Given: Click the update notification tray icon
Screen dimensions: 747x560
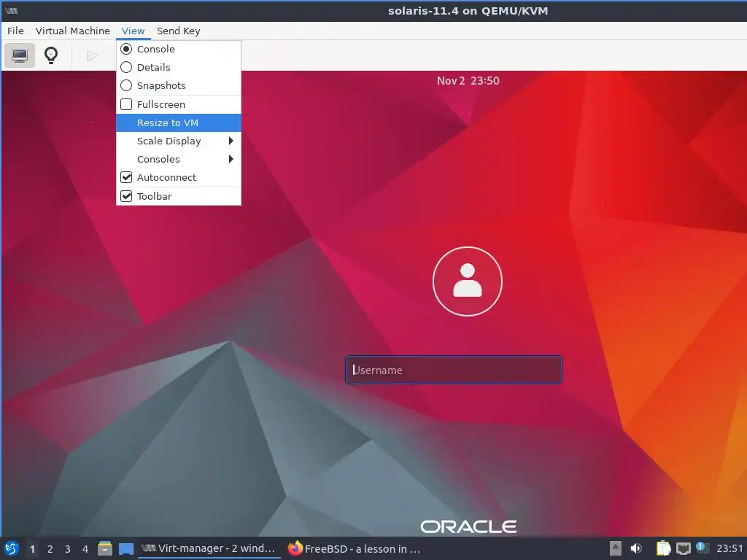Looking at the screenshot, I should pos(703,548).
